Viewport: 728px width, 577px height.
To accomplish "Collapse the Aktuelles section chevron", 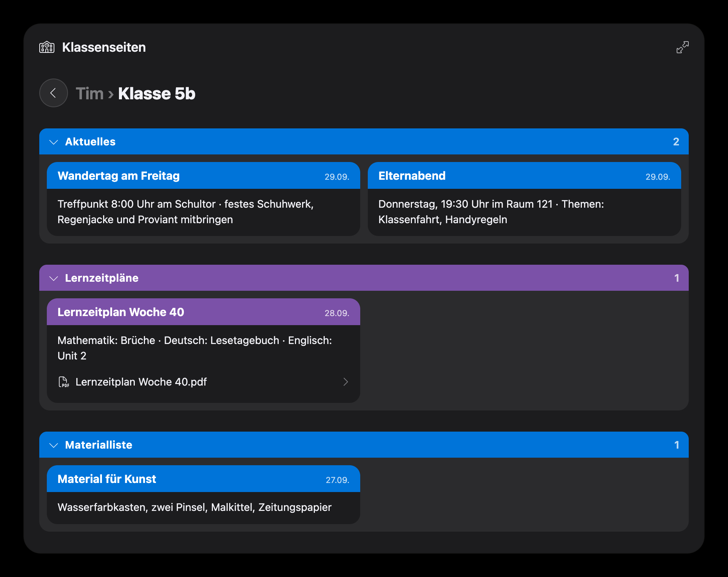I will [x=54, y=142].
